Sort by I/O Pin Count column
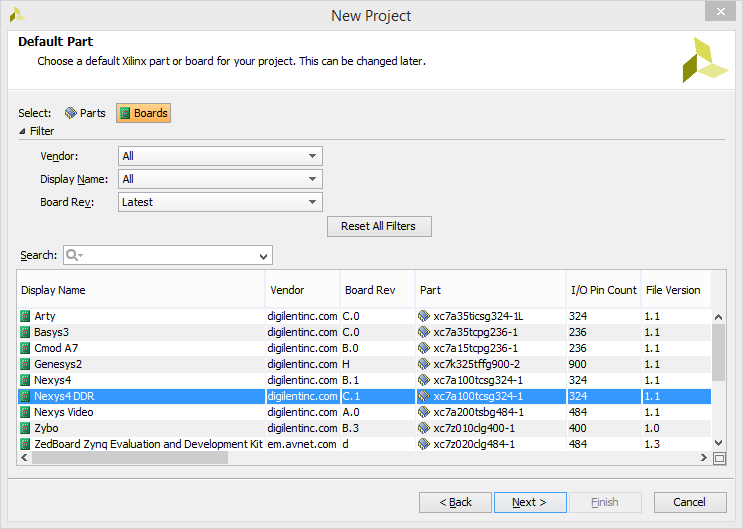 [604, 290]
